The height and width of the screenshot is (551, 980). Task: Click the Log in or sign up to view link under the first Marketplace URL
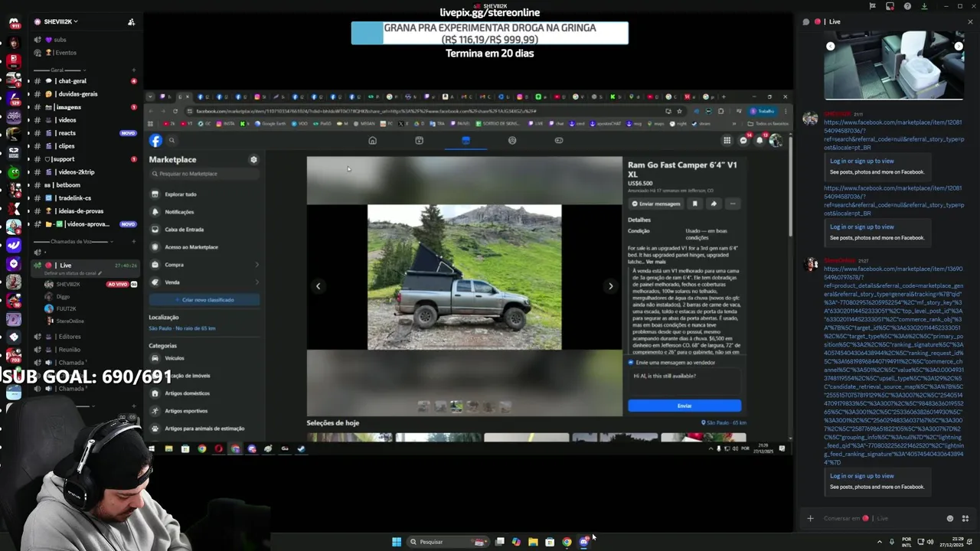pos(861,161)
